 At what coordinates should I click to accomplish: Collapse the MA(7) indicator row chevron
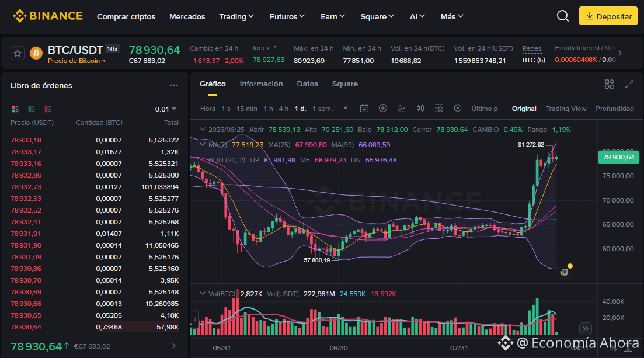coord(202,145)
